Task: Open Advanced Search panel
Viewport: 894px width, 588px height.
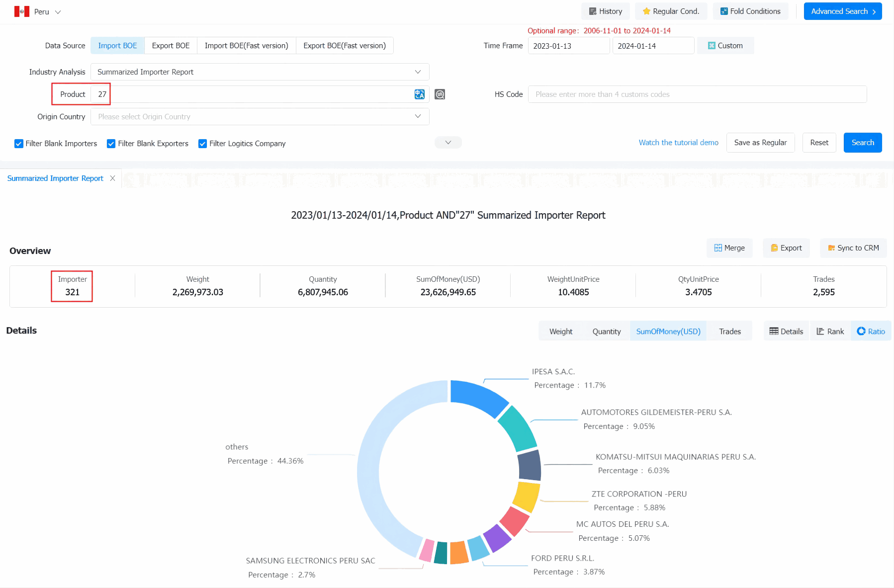Action: (x=842, y=11)
